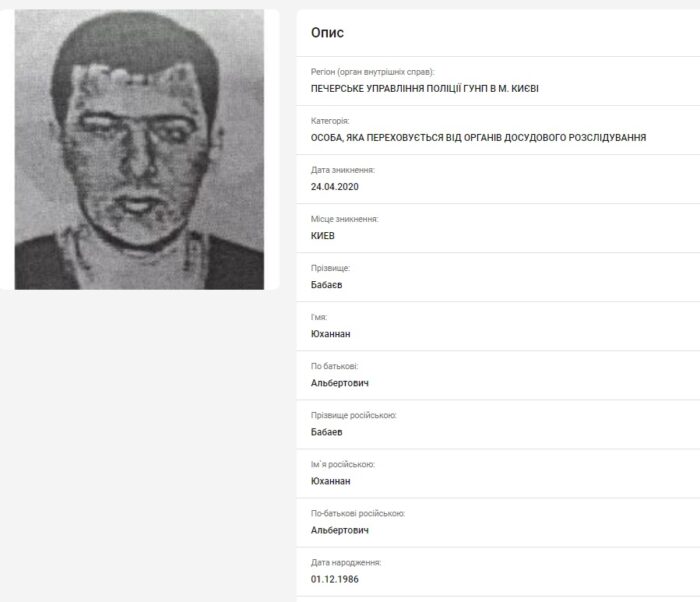Image resolution: width=700 pixels, height=602 pixels.
Task: Click the patronymic 'Альбертович' under По батькові
Action: click(340, 383)
